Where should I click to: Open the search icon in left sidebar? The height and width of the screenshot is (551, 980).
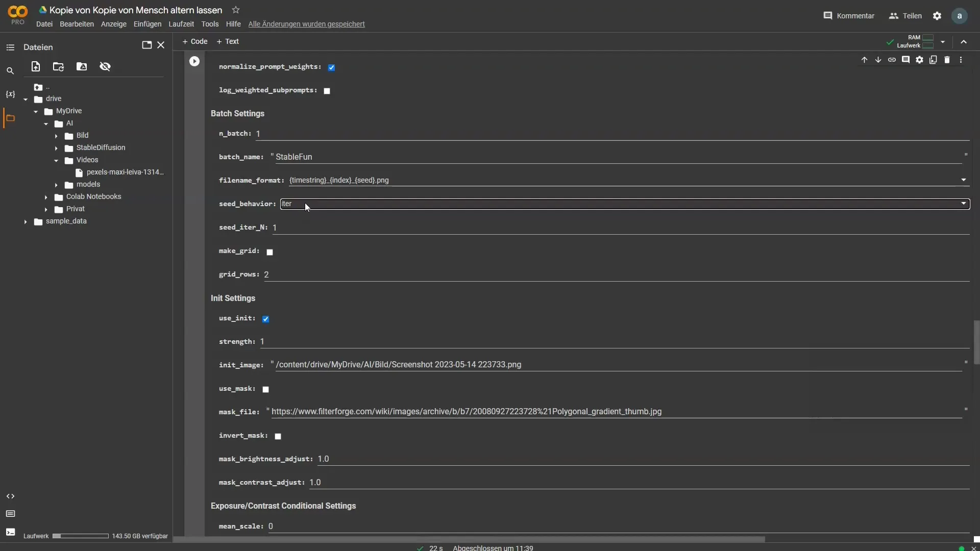point(10,71)
